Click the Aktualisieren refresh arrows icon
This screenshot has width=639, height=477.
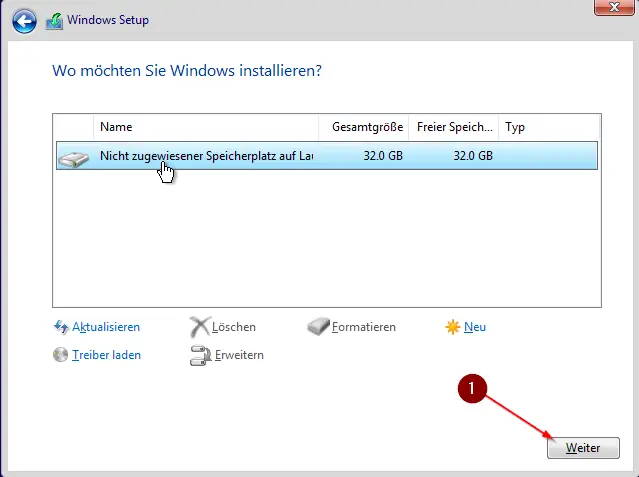pyautogui.click(x=61, y=327)
